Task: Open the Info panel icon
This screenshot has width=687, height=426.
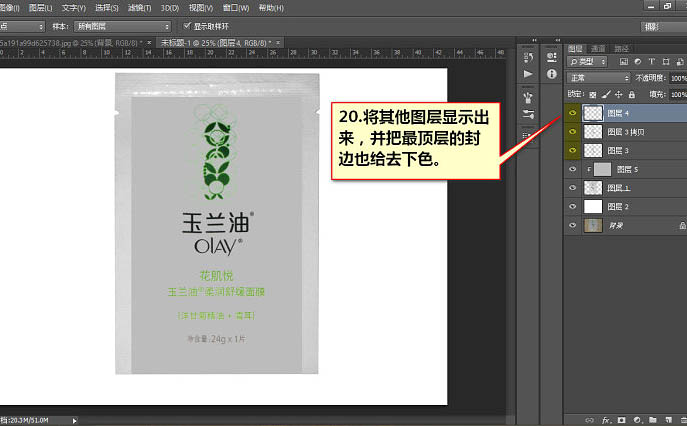Action: (552, 74)
